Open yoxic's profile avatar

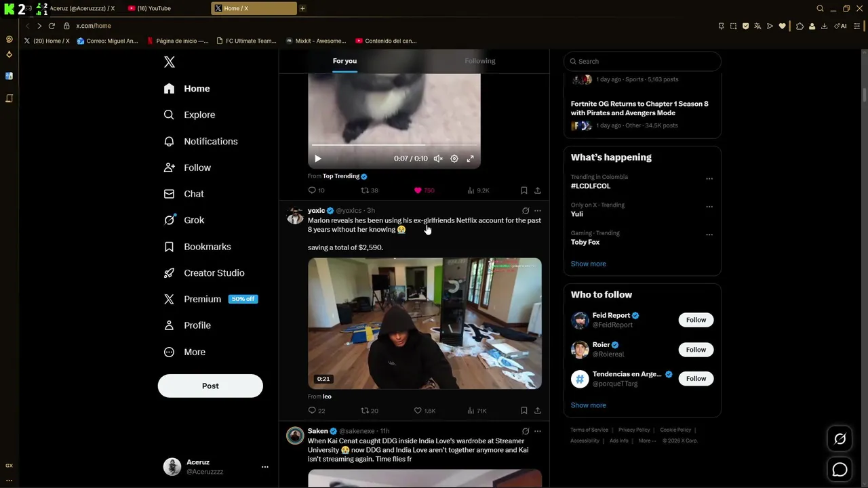[295, 216]
